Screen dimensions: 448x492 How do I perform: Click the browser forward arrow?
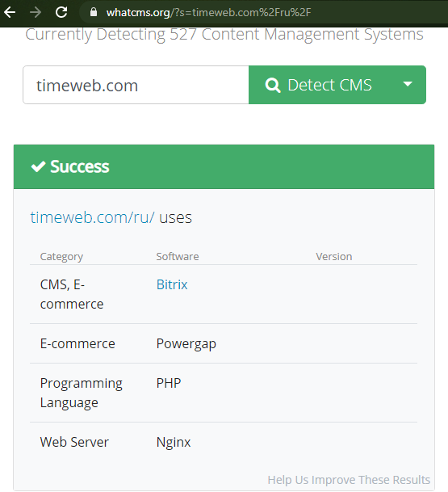click(36, 13)
